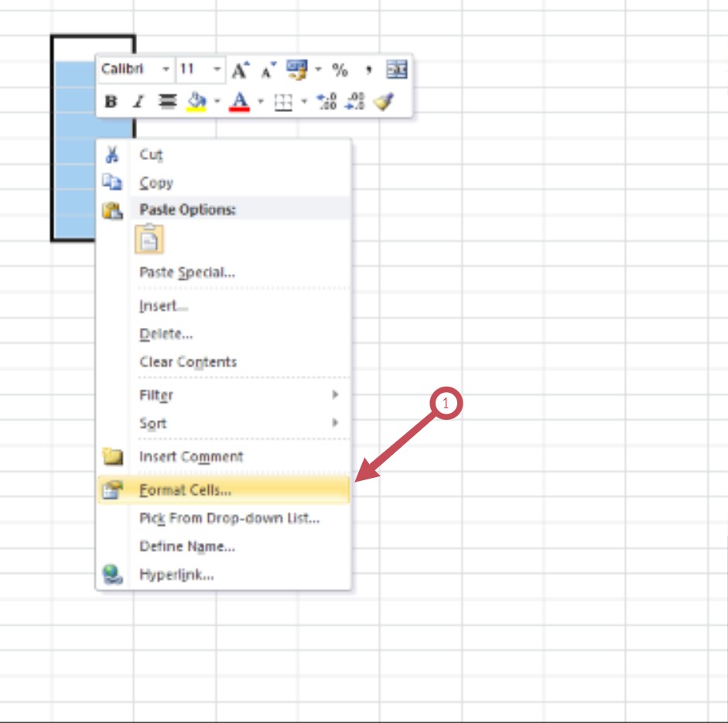Screen dimensions: 728x723
Task: Click the paste option clipboard button
Action: click(x=149, y=239)
